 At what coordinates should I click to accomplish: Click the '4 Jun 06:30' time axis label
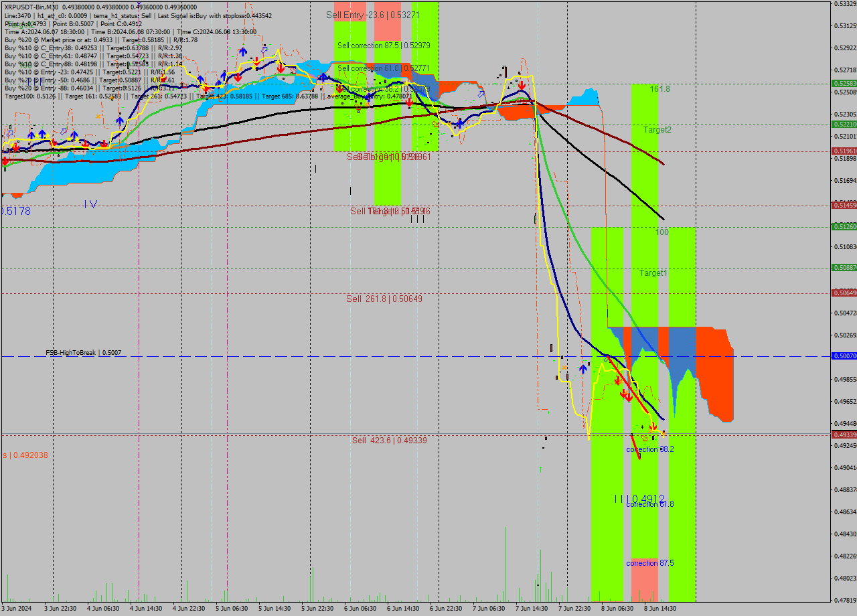pyautogui.click(x=104, y=609)
